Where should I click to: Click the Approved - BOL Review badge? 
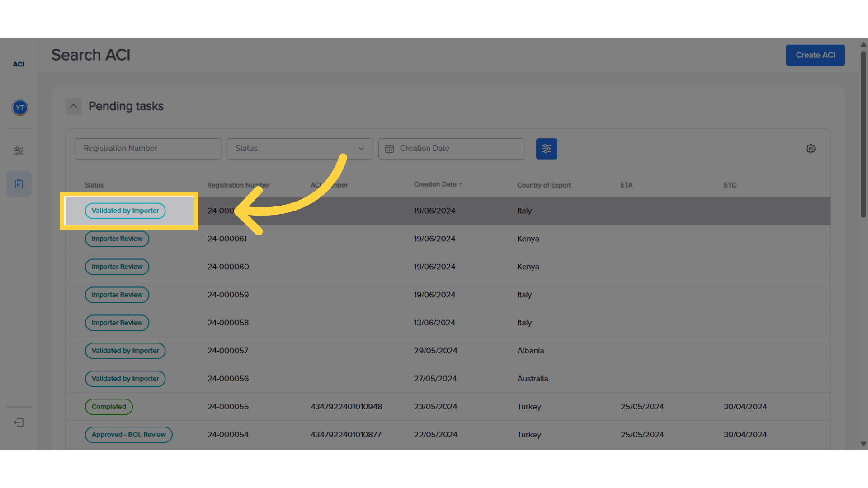[x=128, y=435]
